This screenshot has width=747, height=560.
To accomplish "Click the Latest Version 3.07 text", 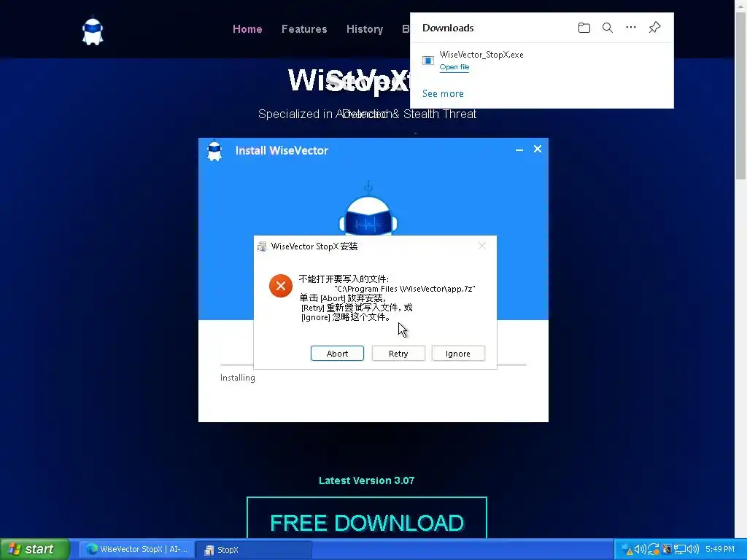I will pos(366,481).
